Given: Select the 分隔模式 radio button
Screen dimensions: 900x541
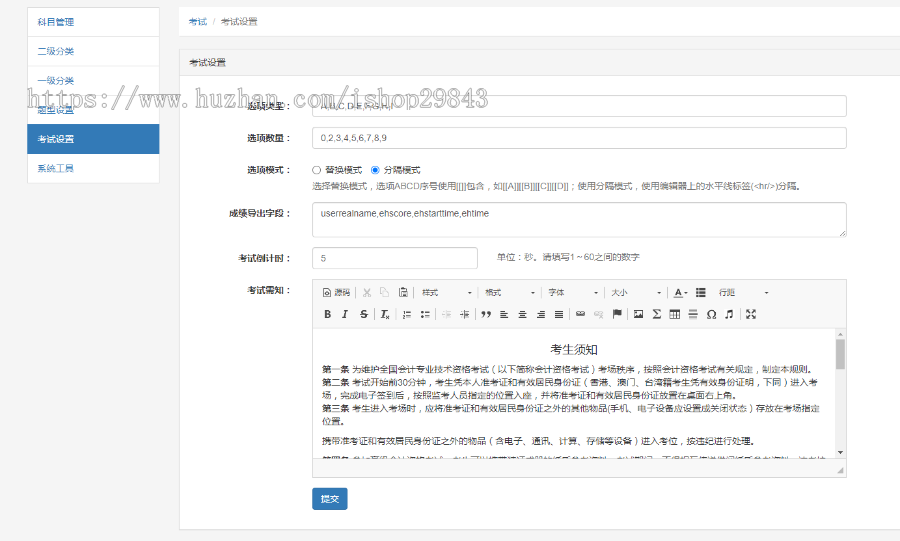Looking at the screenshot, I should click(x=376, y=170).
